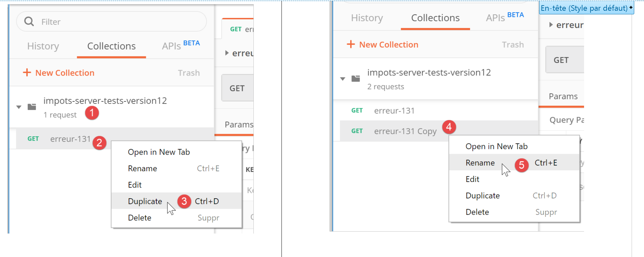Screen dimensions: 644x257
Task: Click the folder icon beside the "2 requests" collection
Action: pos(356,79)
